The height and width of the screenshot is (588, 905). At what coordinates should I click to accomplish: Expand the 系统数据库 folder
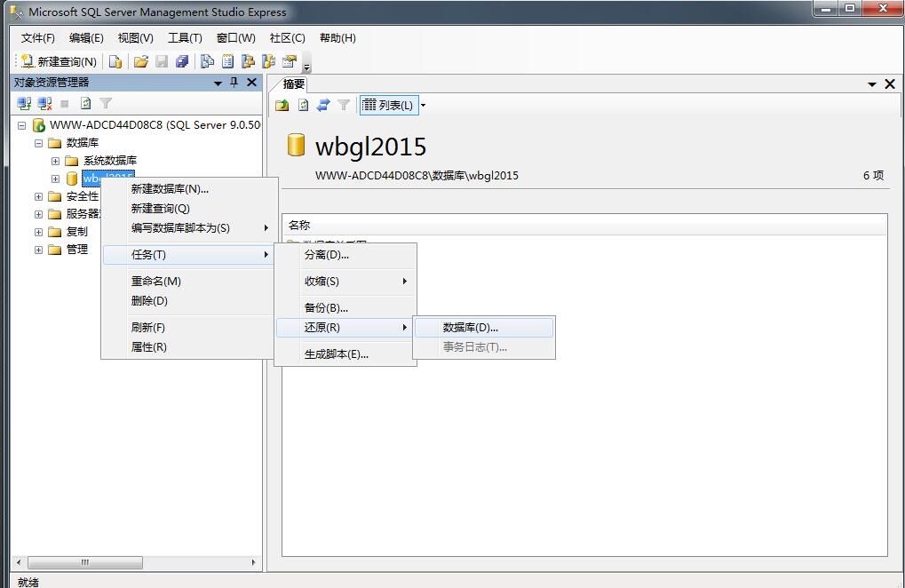(x=55, y=161)
